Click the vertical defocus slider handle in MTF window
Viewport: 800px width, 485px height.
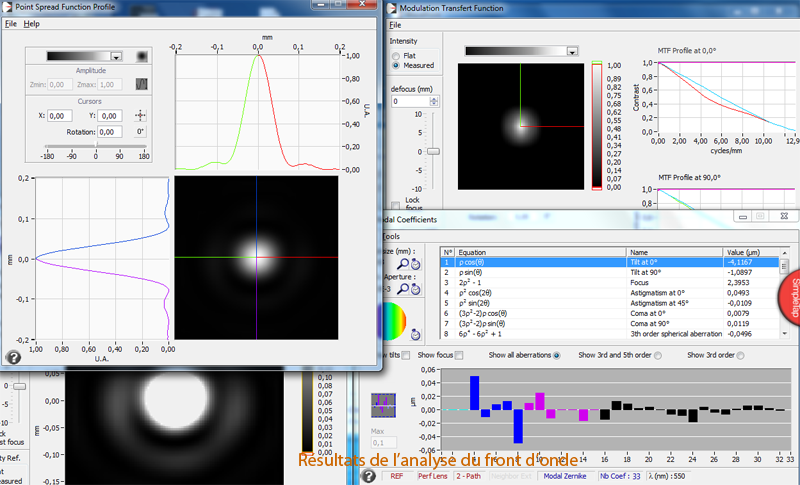(x=433, y=151)
